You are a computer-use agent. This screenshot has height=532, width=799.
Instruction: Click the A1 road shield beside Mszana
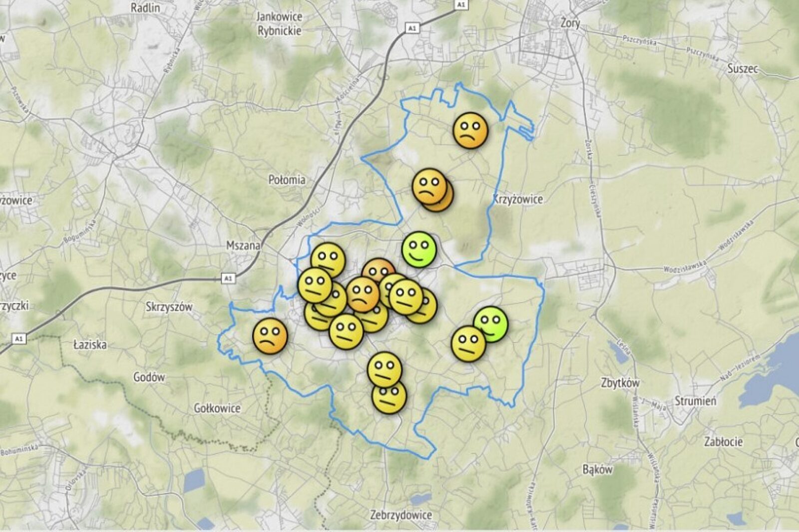click(228, 278)
